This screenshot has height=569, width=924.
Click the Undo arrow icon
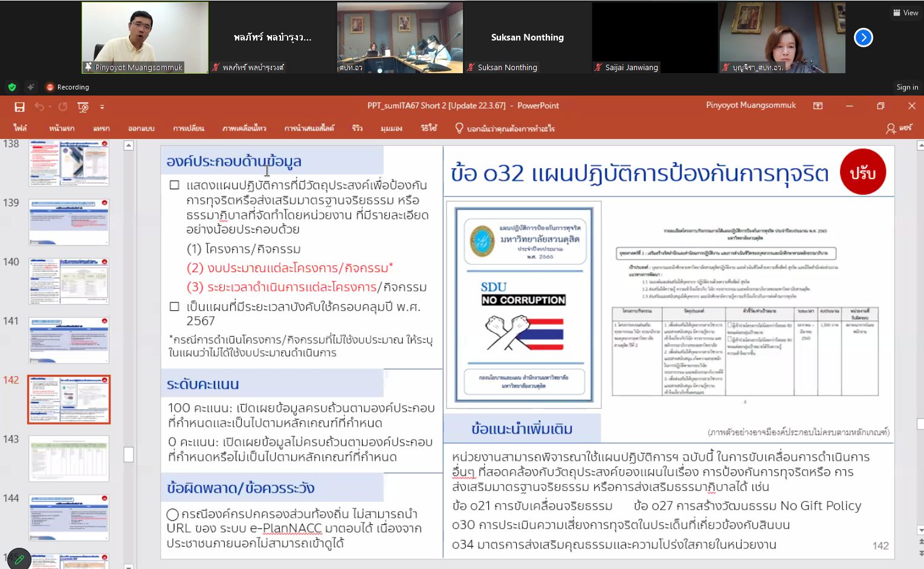(x=39, y=107)
